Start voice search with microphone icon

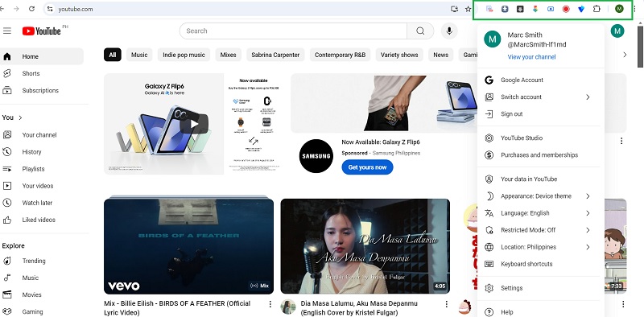(x=449, y=31)
